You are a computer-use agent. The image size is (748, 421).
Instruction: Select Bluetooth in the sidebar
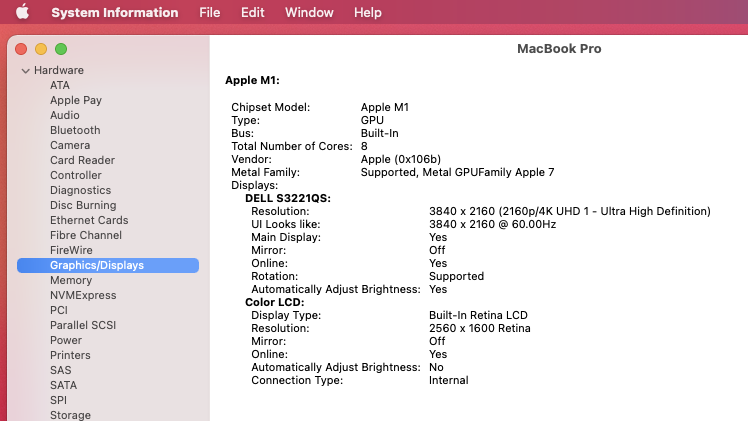coord(75,130)
